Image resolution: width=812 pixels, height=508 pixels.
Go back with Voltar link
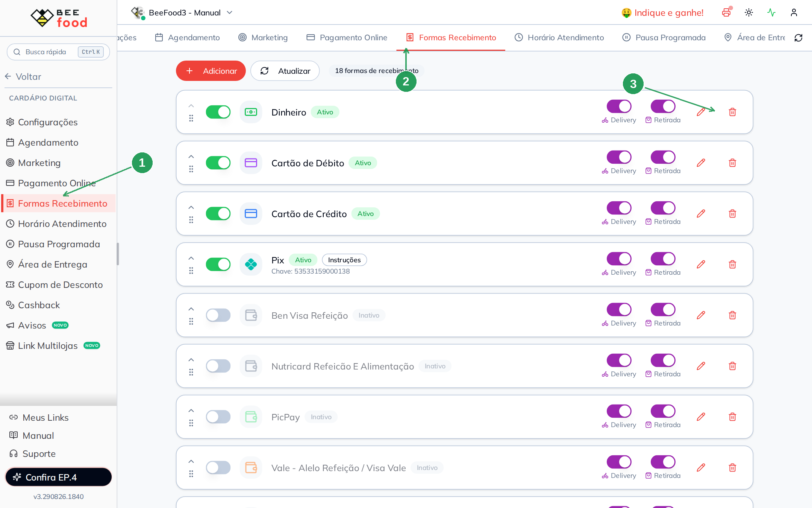click(23, 77)
